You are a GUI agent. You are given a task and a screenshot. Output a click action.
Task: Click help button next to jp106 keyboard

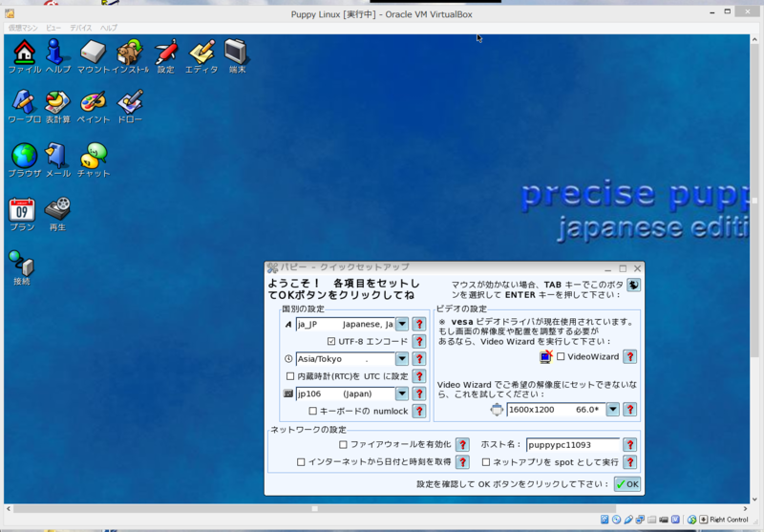[x=419, y=394]
